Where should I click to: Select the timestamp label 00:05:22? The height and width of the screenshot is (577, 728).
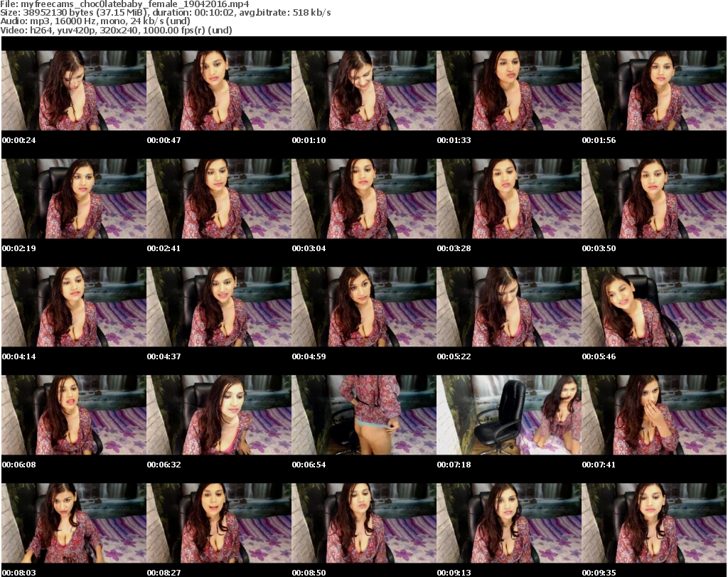coord(454,356)
